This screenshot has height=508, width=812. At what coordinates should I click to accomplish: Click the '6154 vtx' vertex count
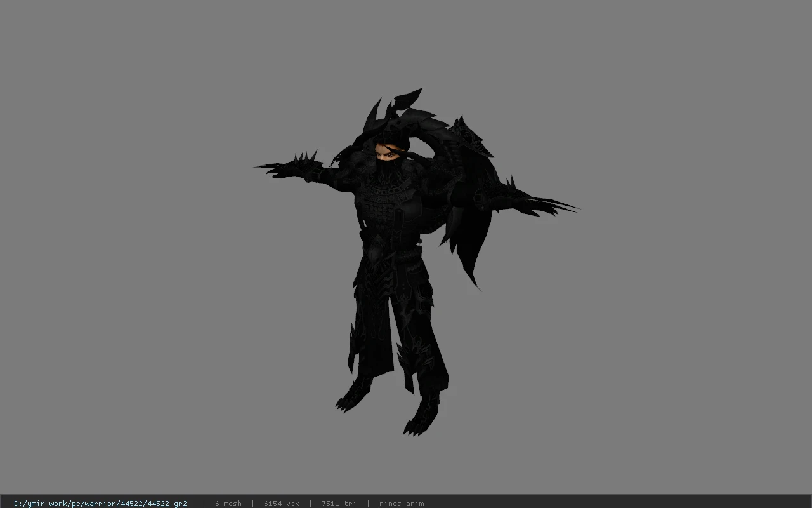click(x=282, y=504)
